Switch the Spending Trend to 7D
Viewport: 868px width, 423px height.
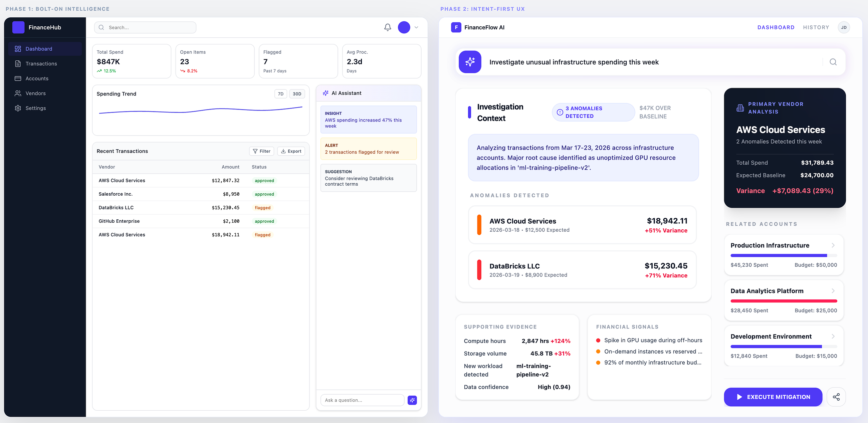(281, 94)
